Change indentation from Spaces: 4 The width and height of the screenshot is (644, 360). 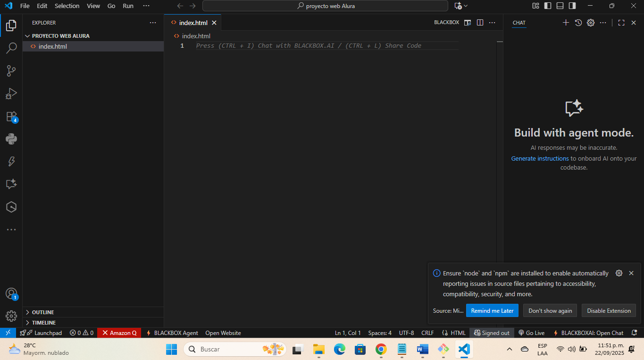[380, 333]
